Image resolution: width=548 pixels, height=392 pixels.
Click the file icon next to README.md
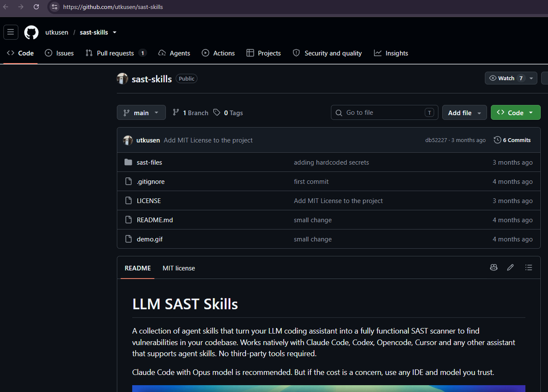click(128, 220)
